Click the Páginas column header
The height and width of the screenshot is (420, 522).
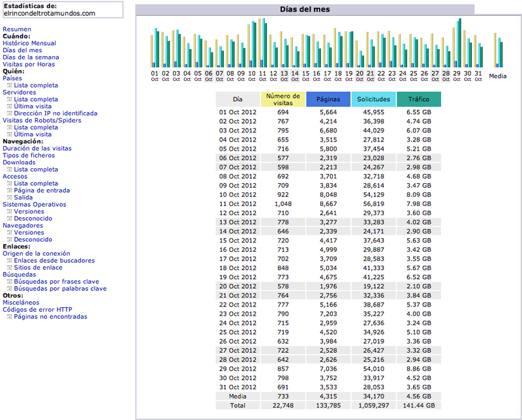click(328, 99)
